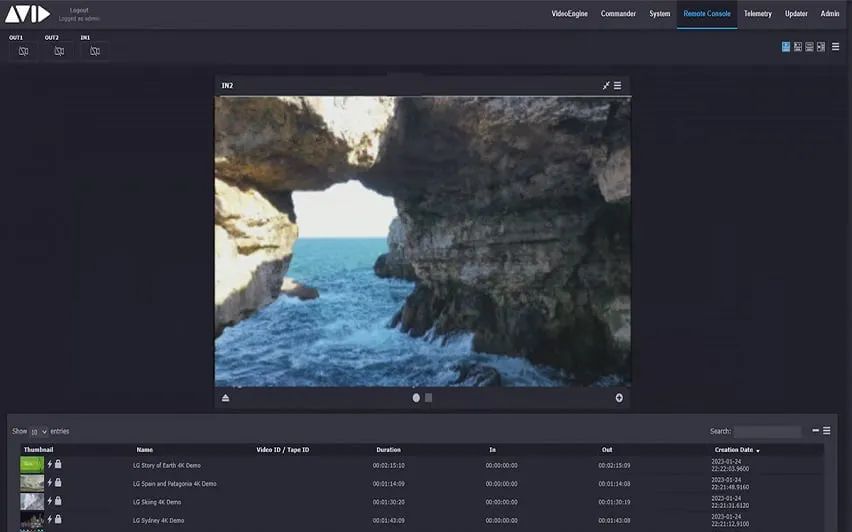
Task: Open the IN2 panel hamburger menu
Action: [x=618, y=85]
